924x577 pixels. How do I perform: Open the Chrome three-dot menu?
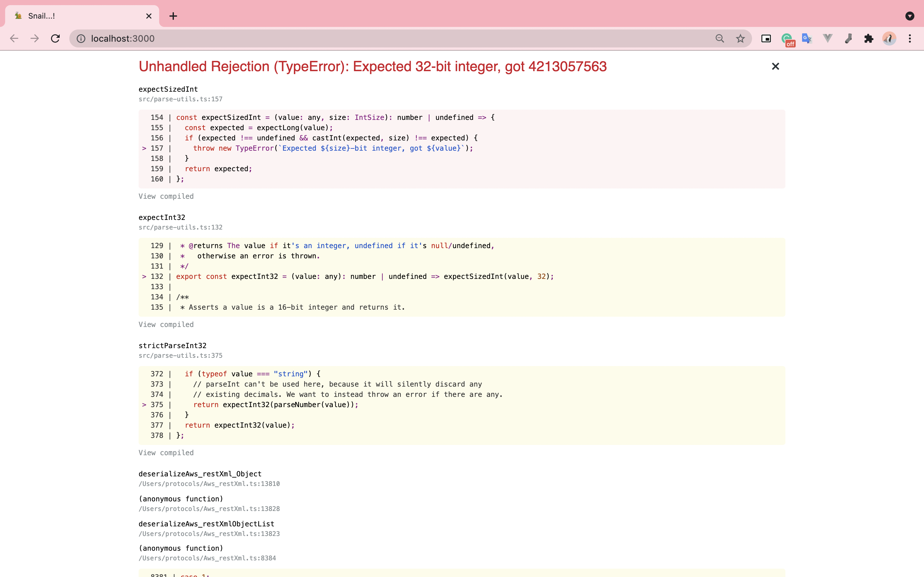[910, 38]
